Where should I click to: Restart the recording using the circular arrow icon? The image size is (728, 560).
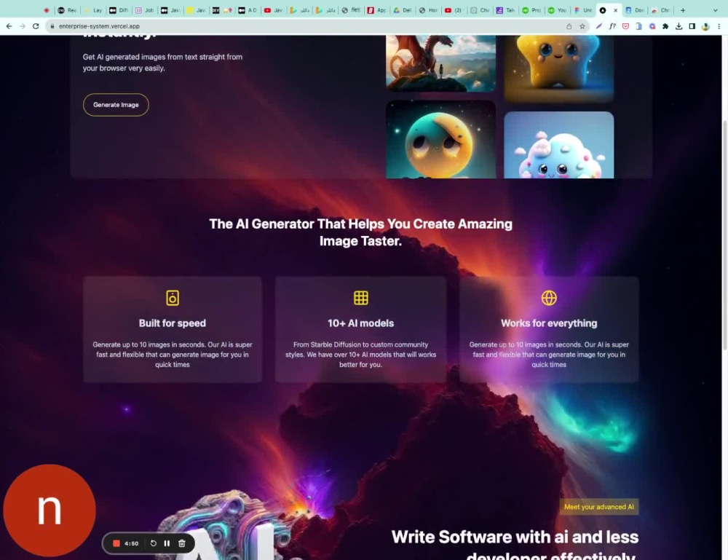pos(153,543)
